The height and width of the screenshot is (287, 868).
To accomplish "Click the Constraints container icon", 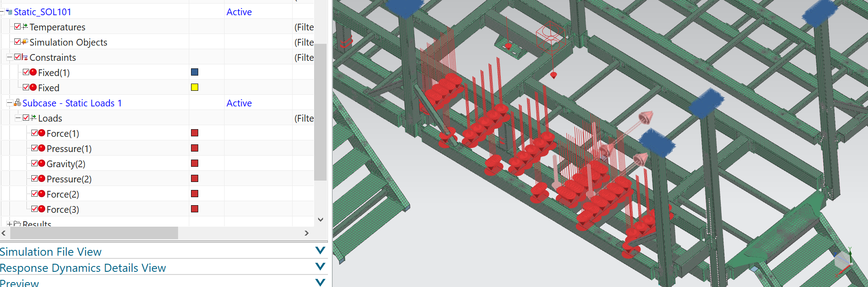I will click(x=25, y=57).
